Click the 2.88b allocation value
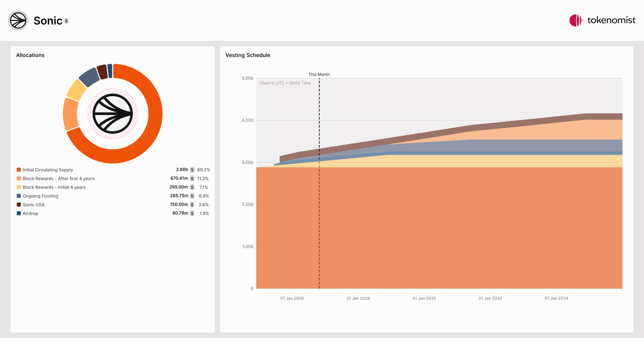The width and height of the screenshot is (644, 338). tap(182, 170)
